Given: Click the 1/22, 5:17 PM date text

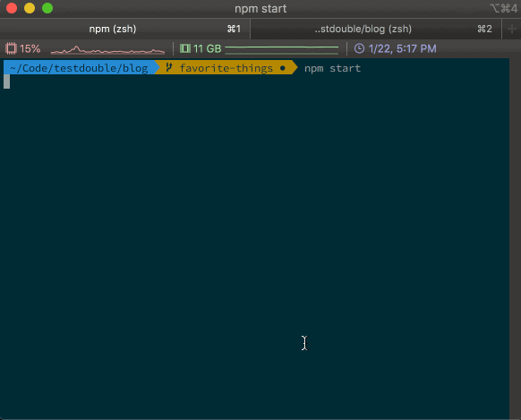Looking at the screenshot, I should (x=402, y=49).
